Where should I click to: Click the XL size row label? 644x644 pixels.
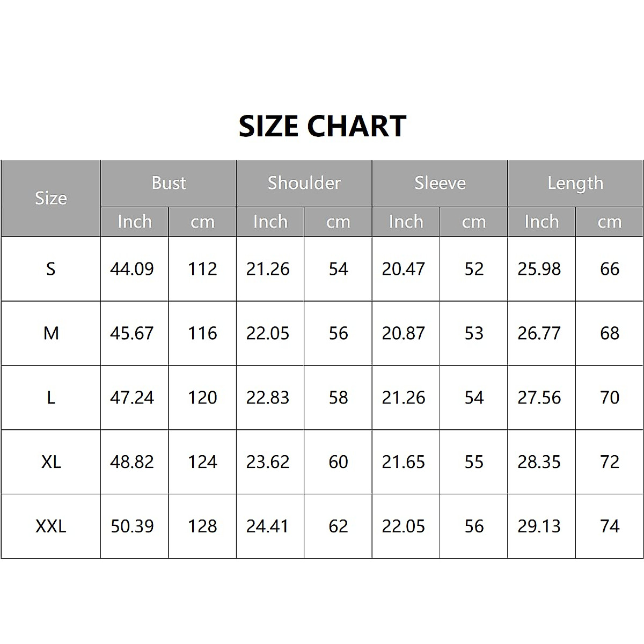51,462
